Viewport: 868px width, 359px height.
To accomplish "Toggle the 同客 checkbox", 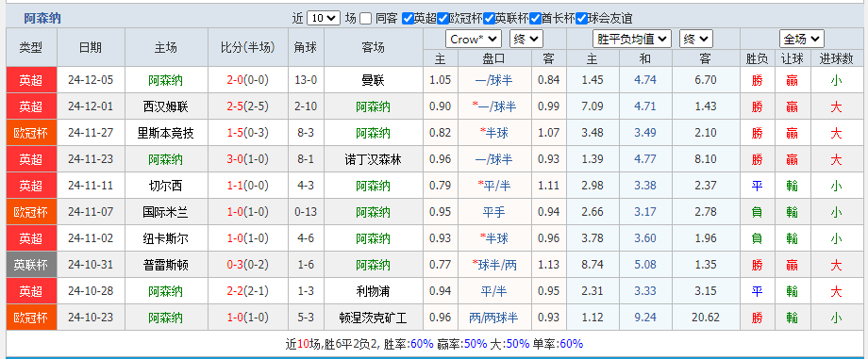I will coord(365,19).
